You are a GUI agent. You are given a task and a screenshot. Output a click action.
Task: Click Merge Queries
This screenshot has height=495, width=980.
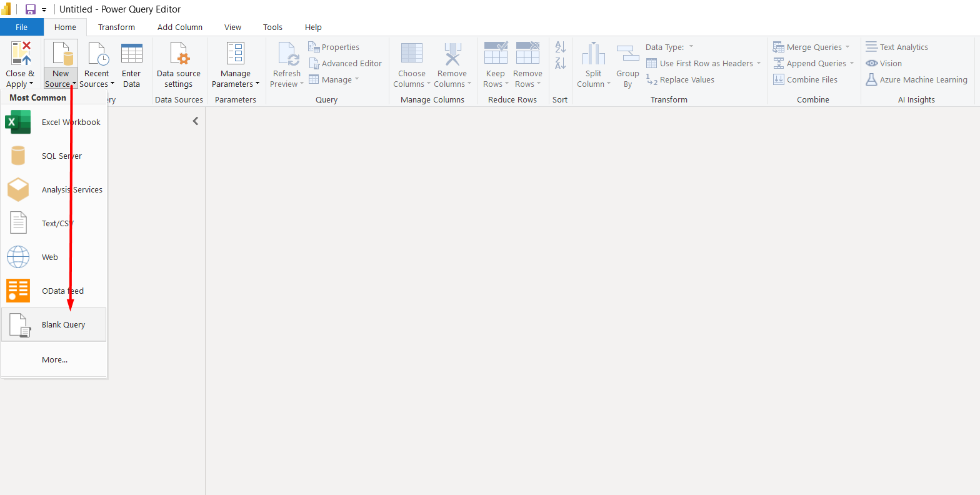(x=808, y=47)
